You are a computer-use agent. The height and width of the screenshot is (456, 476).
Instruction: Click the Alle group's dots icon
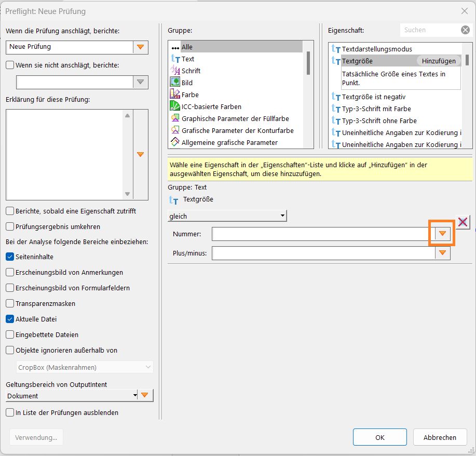[x=175, y=48]
